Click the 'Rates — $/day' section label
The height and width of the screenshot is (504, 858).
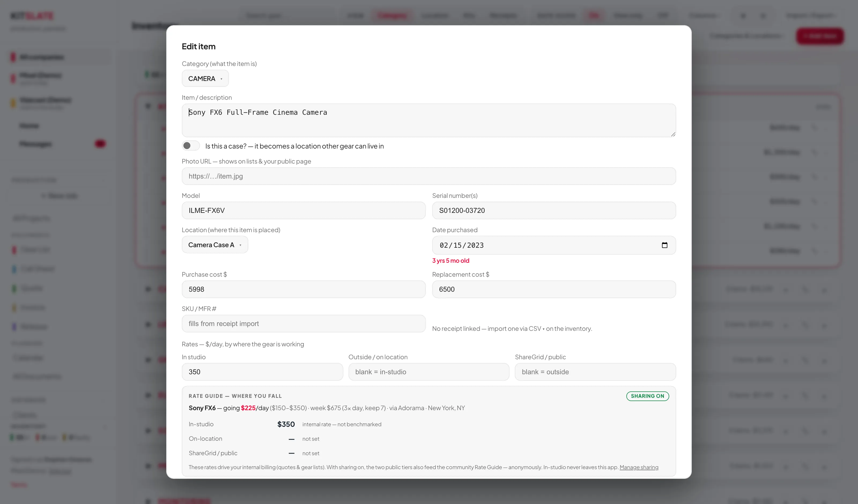coord(243,344)
